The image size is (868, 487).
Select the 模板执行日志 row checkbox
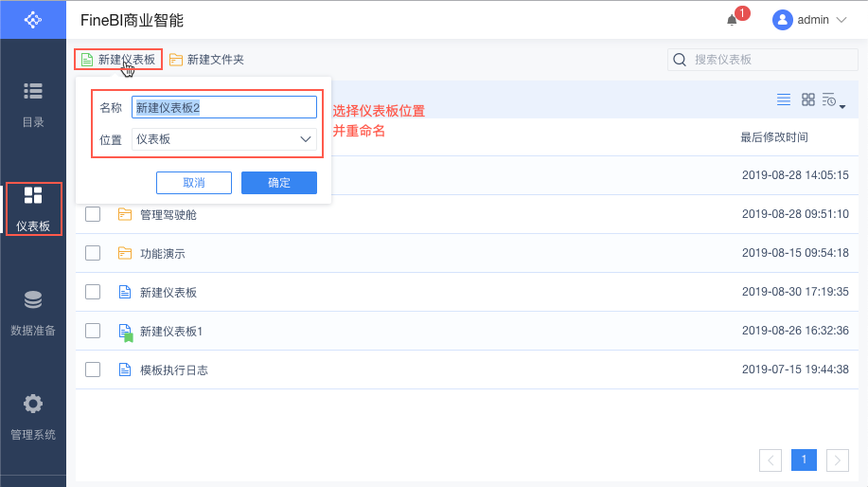coord(93,370)
